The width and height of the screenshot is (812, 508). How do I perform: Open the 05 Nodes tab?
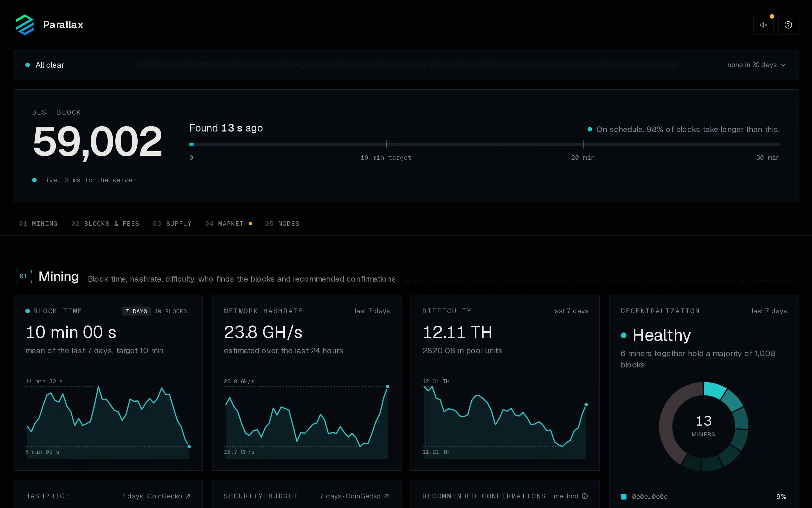pos(282,224)
